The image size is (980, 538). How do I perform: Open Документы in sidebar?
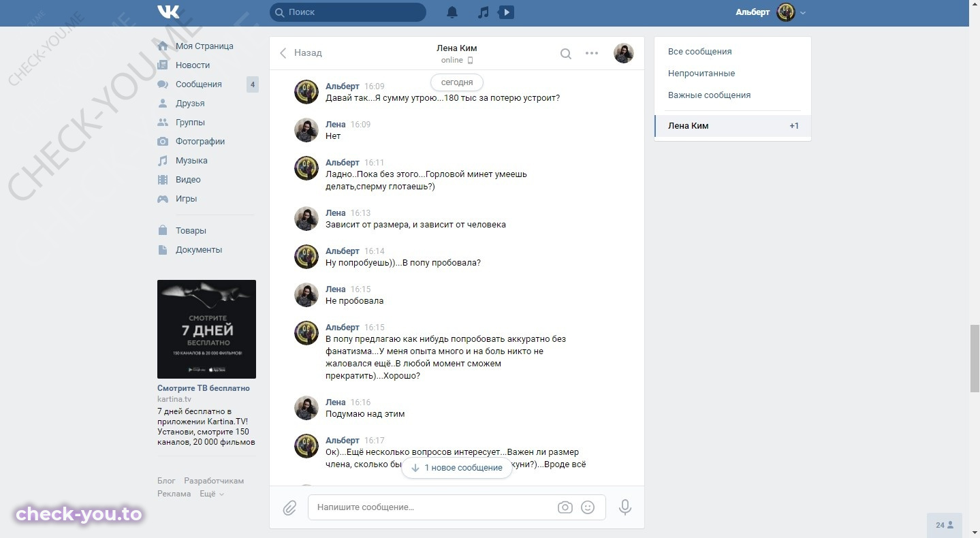click(199, 250)
